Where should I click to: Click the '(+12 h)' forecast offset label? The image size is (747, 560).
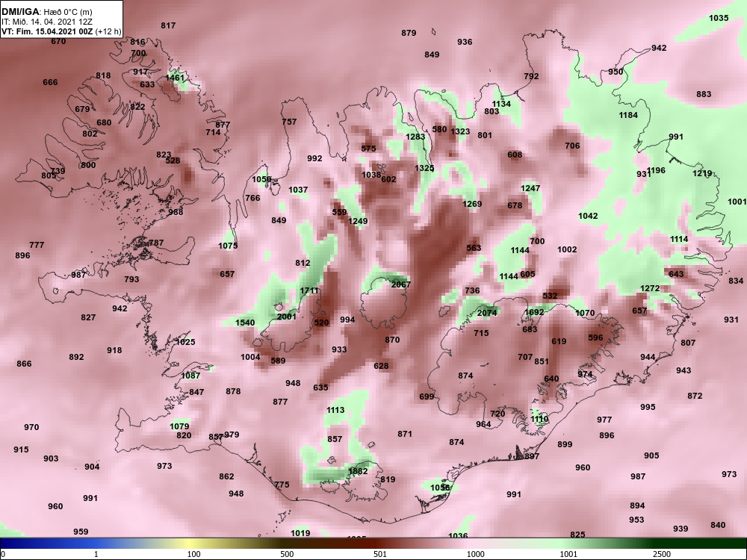108,32
